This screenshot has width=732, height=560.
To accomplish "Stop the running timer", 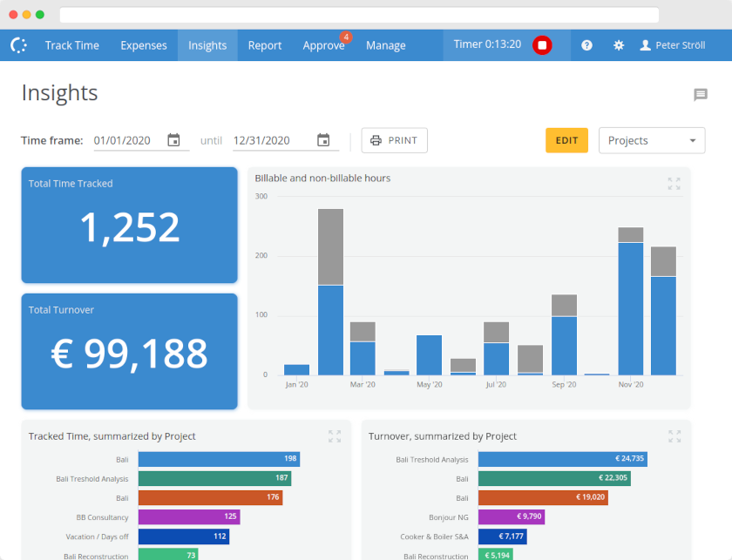I will pyautogui.click(x=543, y=44).
